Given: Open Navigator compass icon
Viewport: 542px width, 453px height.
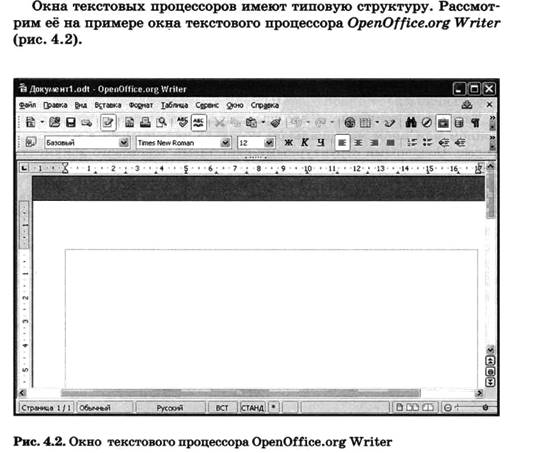Looking at the screenshot, I should pos(427,122).
